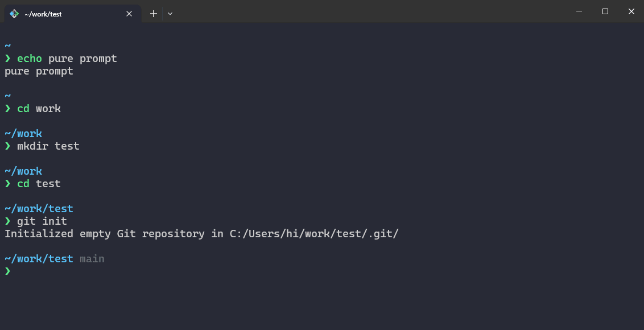Click the mkdir test command text

click(x=47, y=146)
